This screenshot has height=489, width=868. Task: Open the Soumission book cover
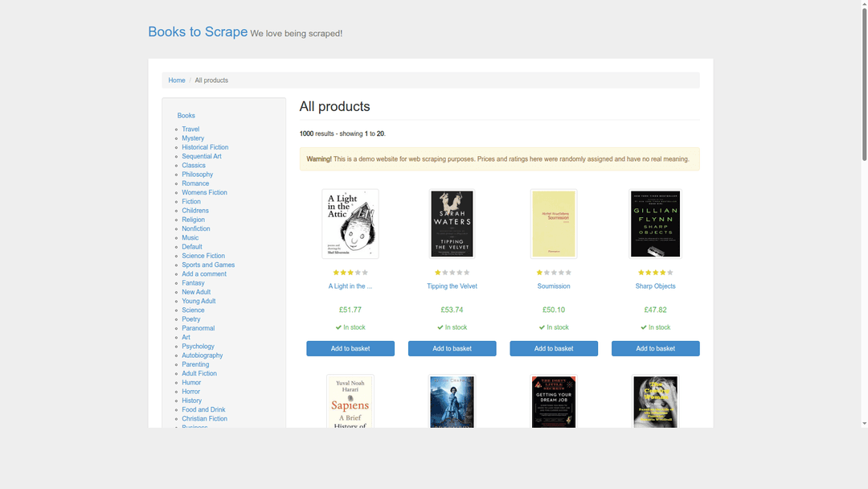(x=554, y=224)
